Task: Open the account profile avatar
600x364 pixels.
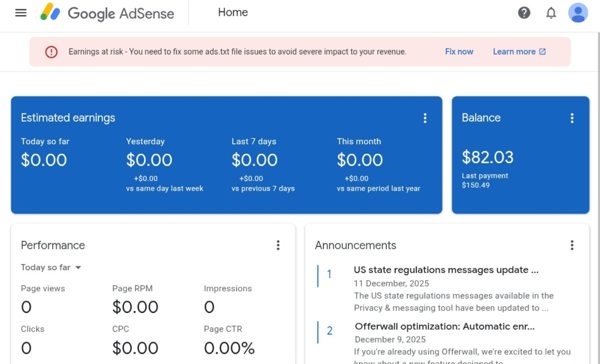Action: tap(578, 13)
